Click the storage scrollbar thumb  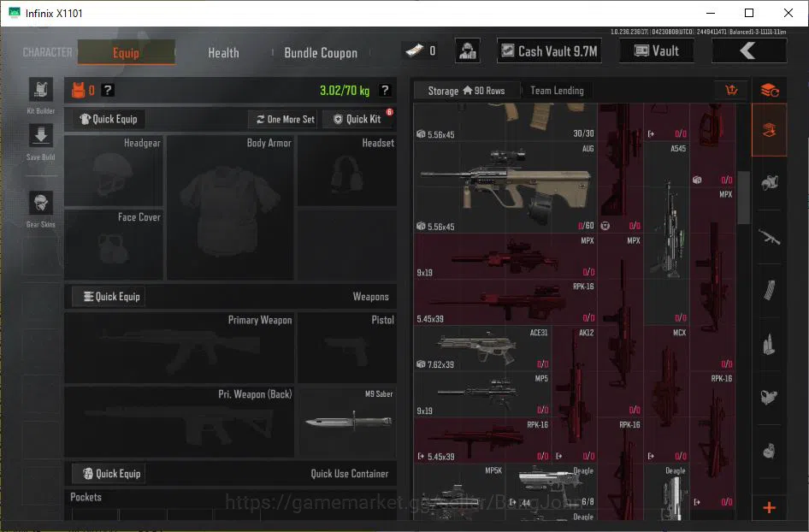tap(743, 198)
